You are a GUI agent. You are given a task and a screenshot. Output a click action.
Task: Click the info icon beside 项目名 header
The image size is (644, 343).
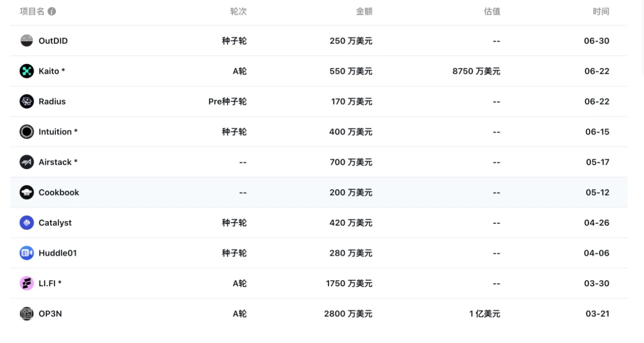pos(52,12)
